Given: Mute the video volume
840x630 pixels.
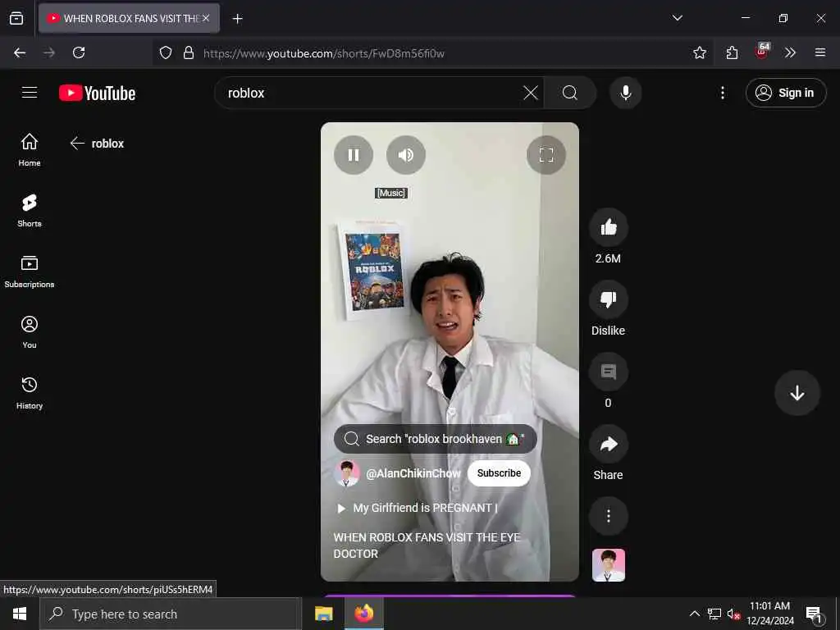Looking at the screenshot, I should point(405,155).
